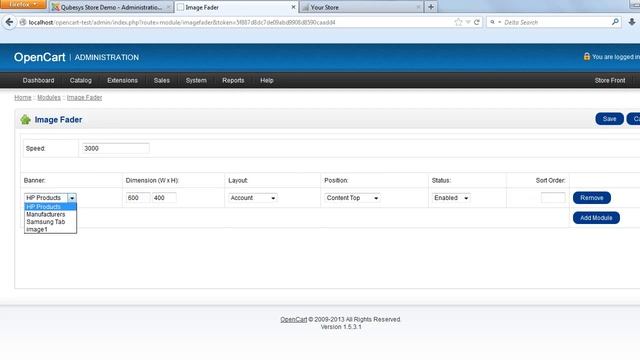This screenshot has height=360, width=640.
Task: Click the search magnifier icon in search box
Action: click(615, 22)
